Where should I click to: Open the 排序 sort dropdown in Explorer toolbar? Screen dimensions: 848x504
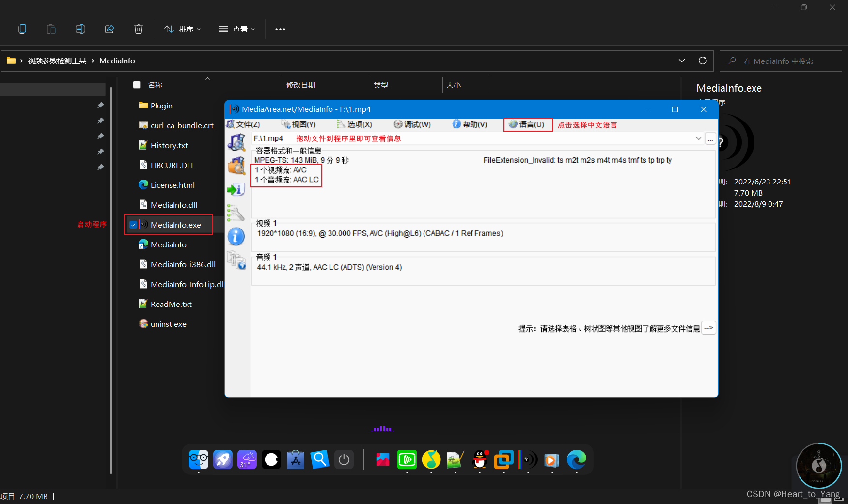(x=182, y=30)
